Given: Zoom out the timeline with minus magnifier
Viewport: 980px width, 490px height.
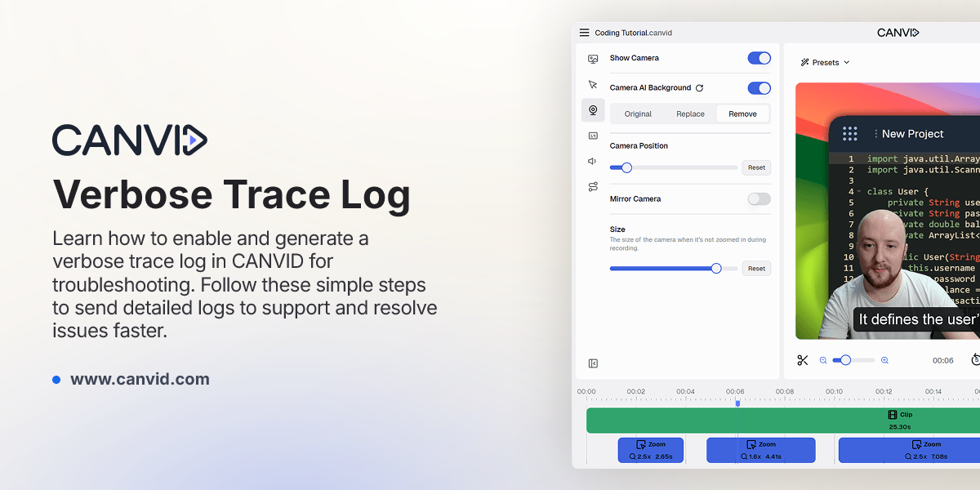Looking at the screenshot, I should point(823,360).
